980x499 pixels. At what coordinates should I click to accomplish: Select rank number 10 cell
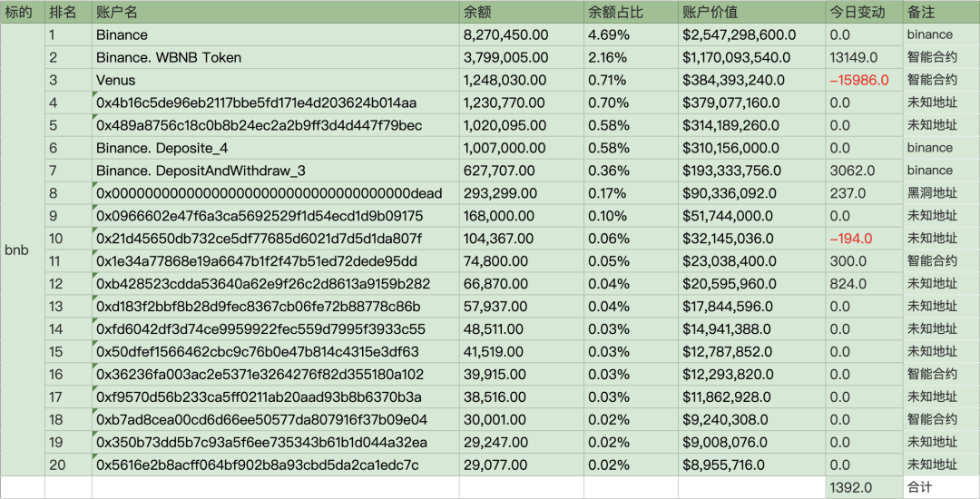click(x=68, y=239)
